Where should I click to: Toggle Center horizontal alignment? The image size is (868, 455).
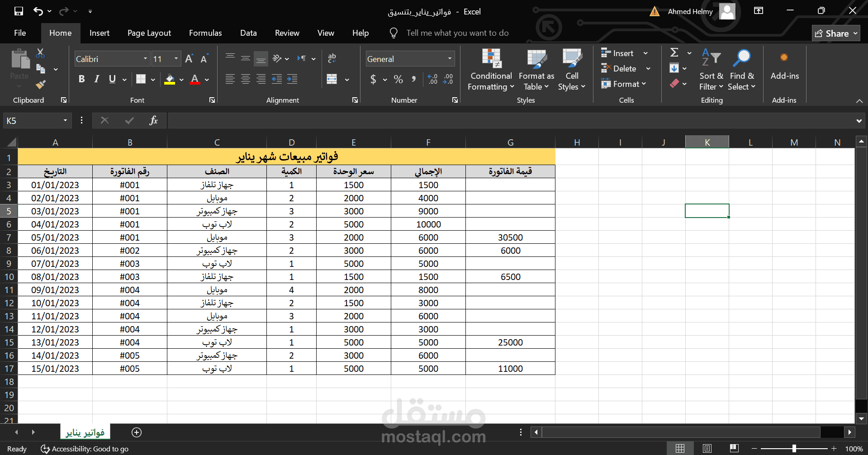pyautogui.click(x=246, y=79)
